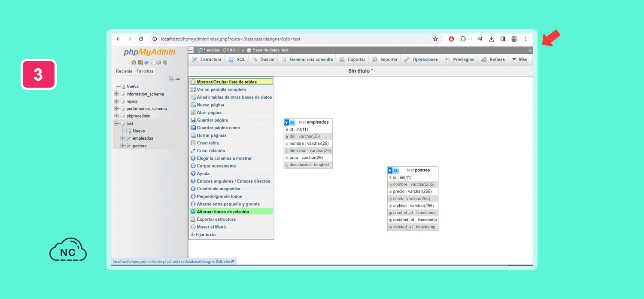The image size is (644, 299).
Task: Toggle the browser side panel icon
Action: [503, 39]
